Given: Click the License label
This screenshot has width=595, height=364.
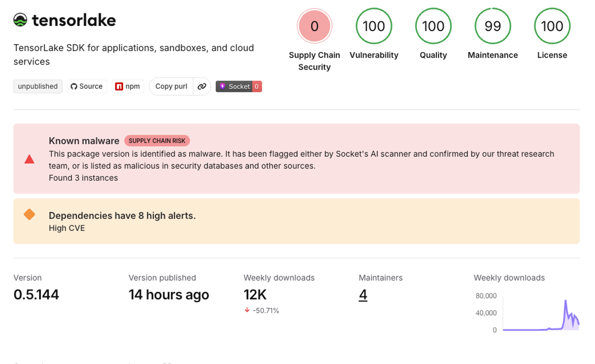Looking at the screenshot, I should tap(552, 55).
